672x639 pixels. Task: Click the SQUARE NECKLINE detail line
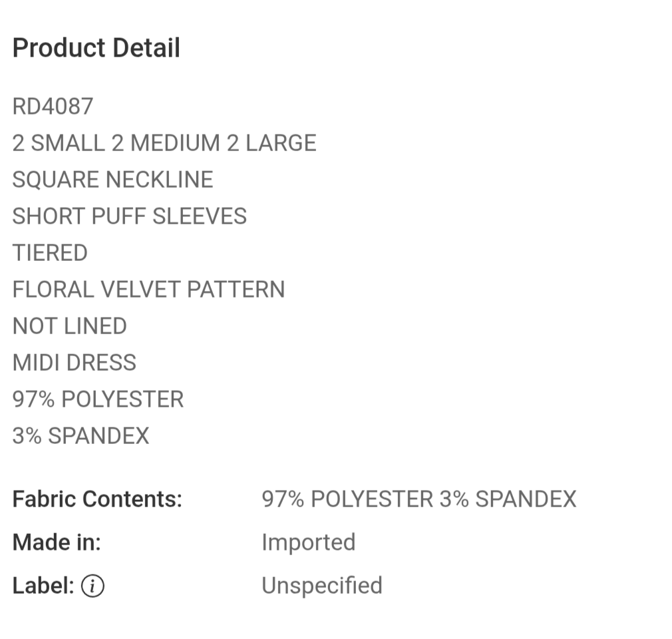tap(113, 180)
